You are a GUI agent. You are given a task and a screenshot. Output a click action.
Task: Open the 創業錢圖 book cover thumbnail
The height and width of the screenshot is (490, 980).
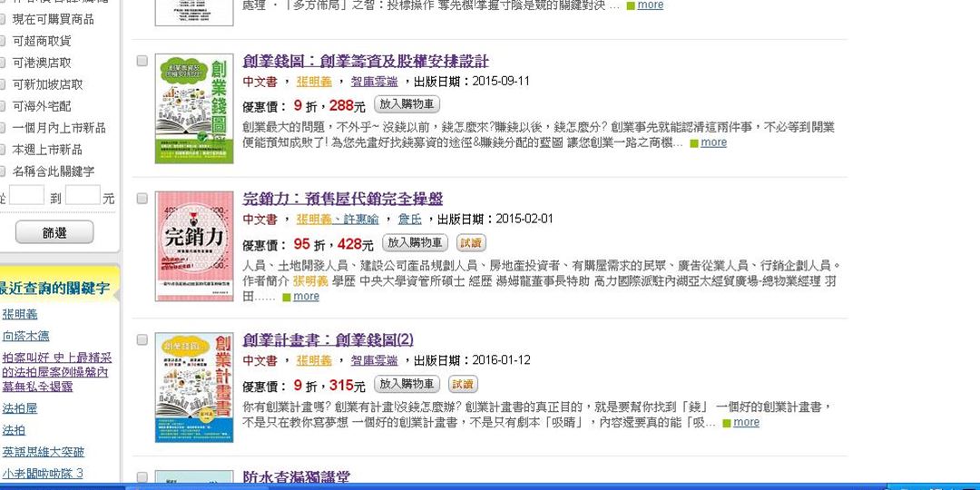(x=194, y=109)
